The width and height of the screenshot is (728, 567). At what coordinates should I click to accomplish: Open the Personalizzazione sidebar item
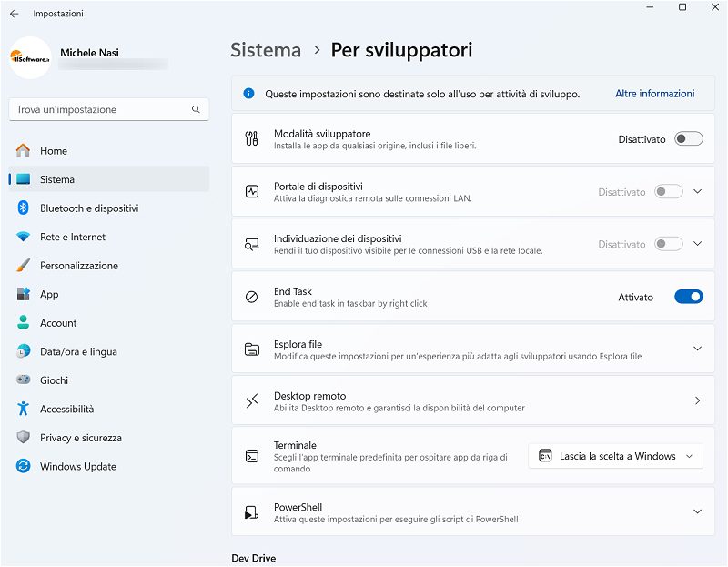(x=79, y=266)
